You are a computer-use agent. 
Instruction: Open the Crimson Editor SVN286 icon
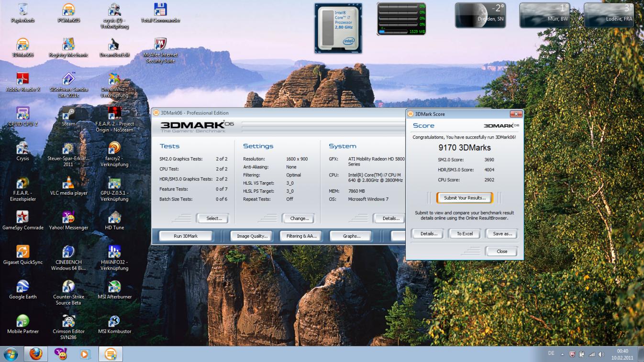(68, 327)
